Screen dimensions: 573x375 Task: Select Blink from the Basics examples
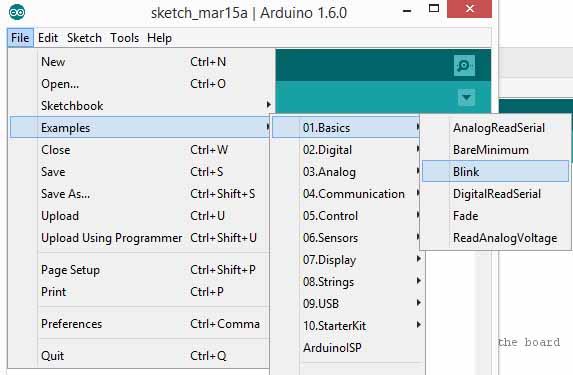(496, 171)
